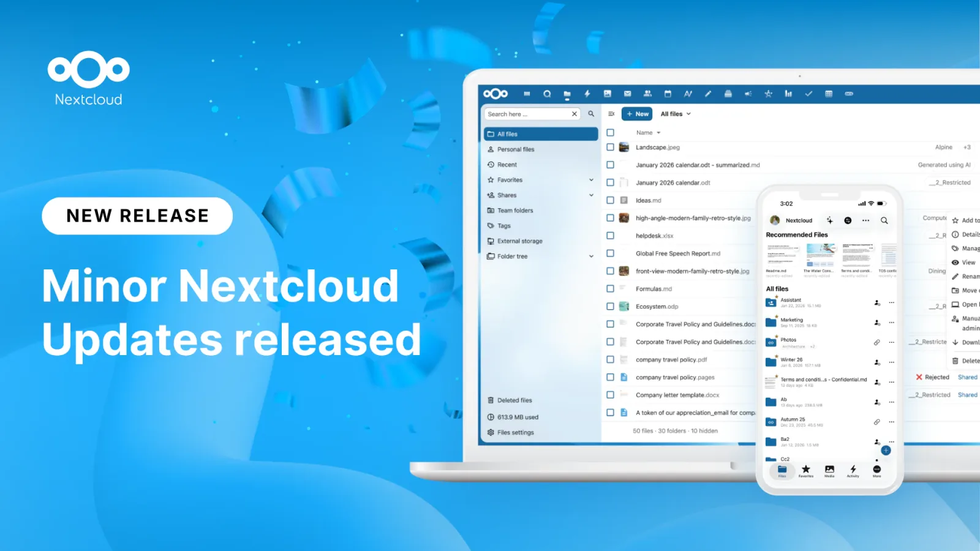Select the checkbox for Landscape.jpeg
Viewport: 980px width, 551px height.
point(610,147)
